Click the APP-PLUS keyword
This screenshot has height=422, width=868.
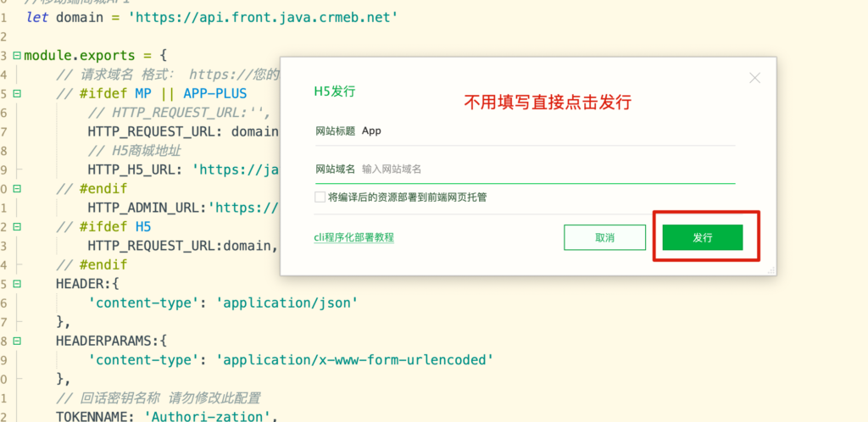(215, 93)
